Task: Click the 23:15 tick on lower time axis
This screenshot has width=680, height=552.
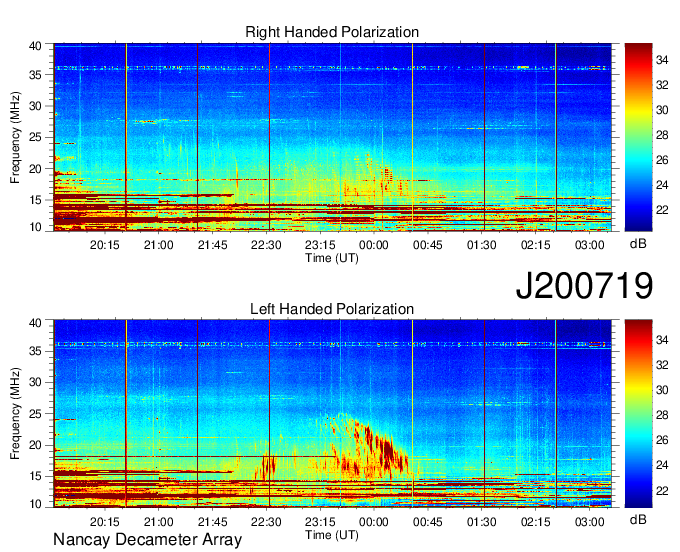Action: [x=320, y=522]
